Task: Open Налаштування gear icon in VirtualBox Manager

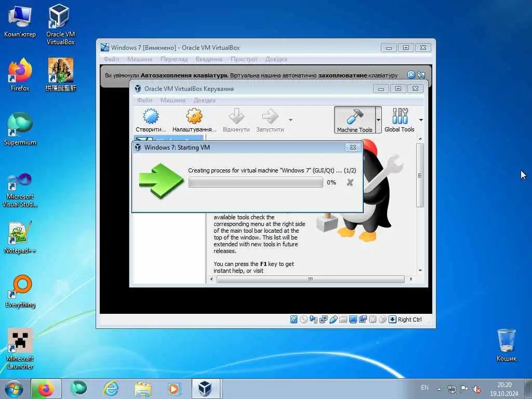Action: coord(194,121)
